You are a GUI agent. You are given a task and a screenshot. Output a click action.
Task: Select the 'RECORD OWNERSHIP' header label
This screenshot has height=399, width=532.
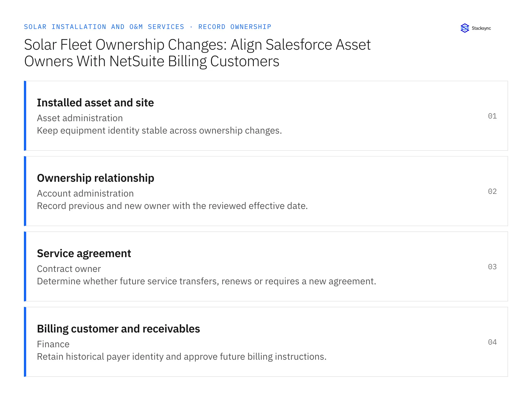(x=235, y=27)
